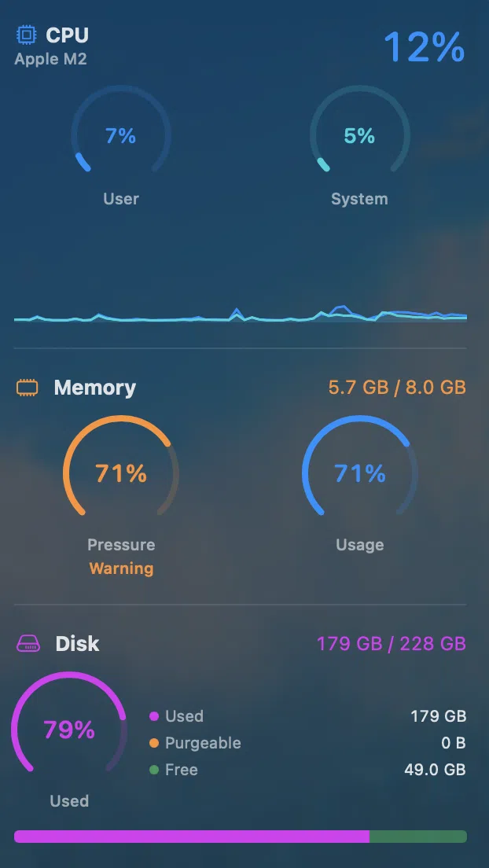The image size is (489, 868).
Task: Open the CPU section heading
Action: pyautogui.click(x=67, y=35)
